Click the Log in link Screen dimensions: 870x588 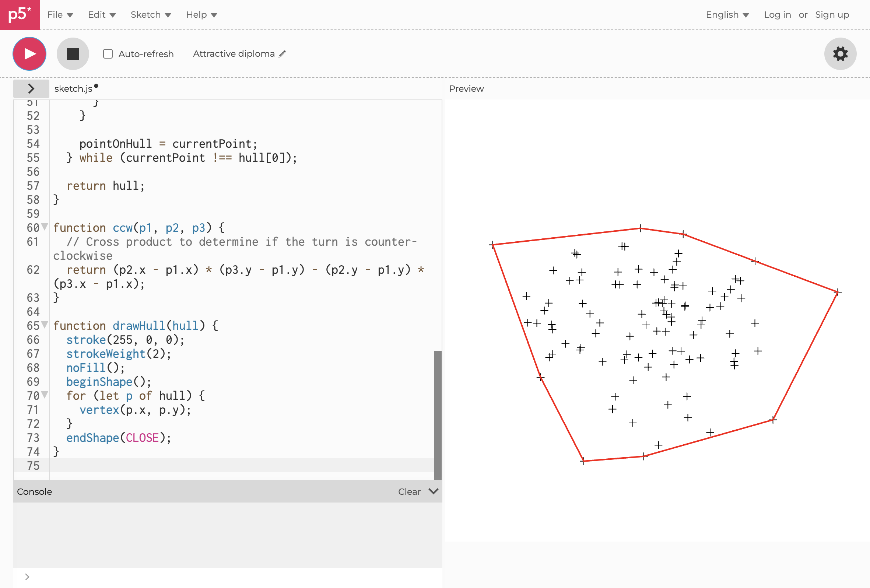click(777, 15)
